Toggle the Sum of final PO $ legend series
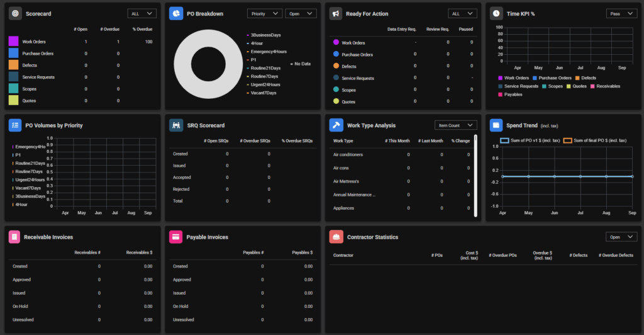This screenshot has height=335, width=644. point(595,140)
